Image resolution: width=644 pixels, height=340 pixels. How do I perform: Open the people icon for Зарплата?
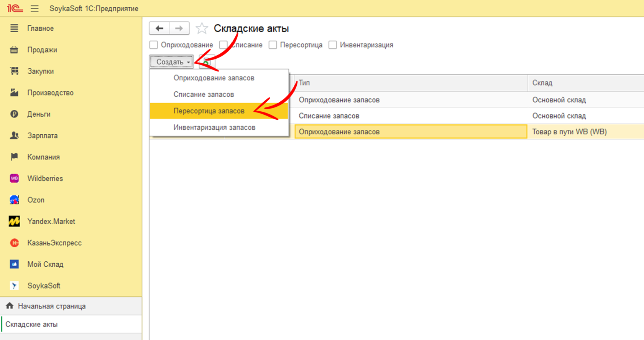click(14, 135)
